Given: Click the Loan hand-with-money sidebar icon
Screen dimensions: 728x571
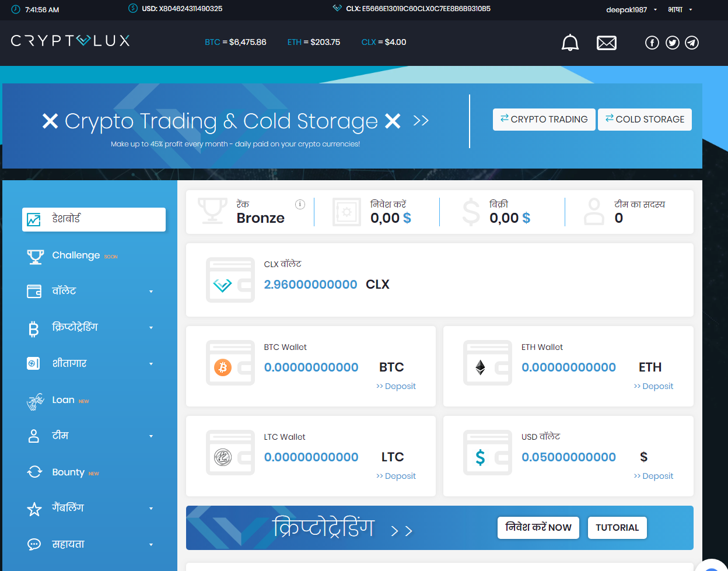Looking at the screenshot, I should point(35,401).
